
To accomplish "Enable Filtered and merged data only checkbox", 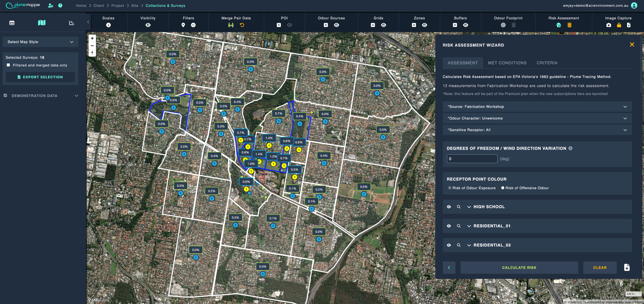I will tap(8, 65).
